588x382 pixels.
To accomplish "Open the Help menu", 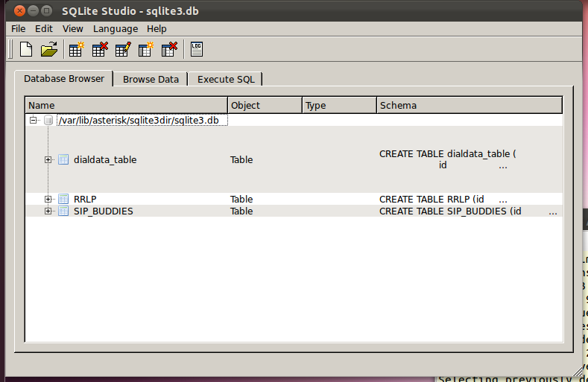I will point(157,28).
